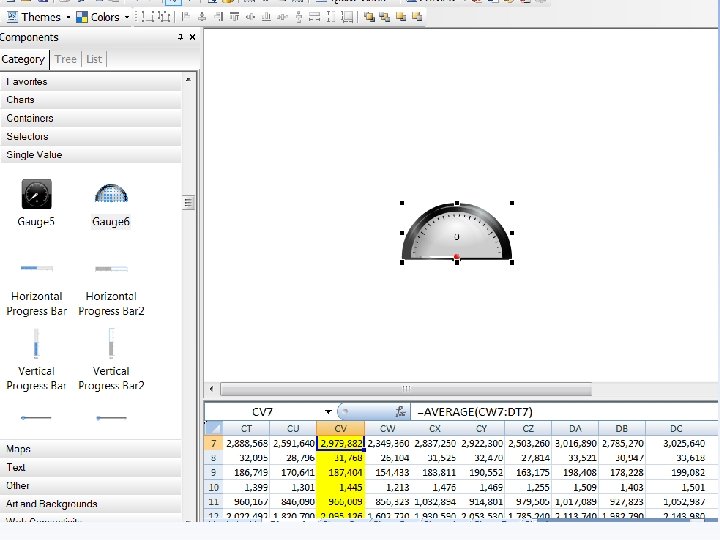
Task: Make components the same height
Action: (331, 17)
